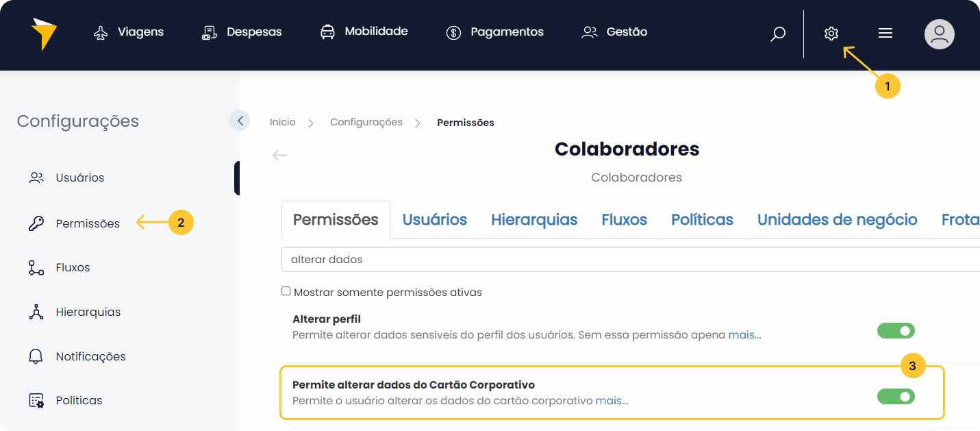Collapse the Configurações sidebar chevron
The image size is (980, 431).
pos(240,121)
